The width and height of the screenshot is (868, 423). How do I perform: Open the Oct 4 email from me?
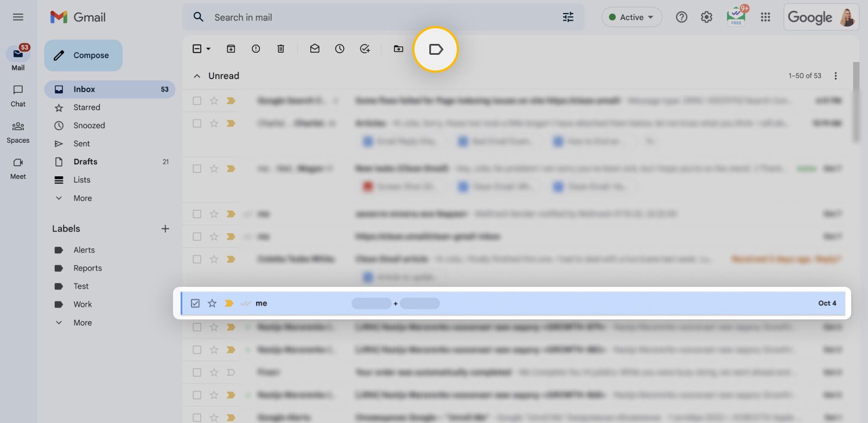coord(513,303)
